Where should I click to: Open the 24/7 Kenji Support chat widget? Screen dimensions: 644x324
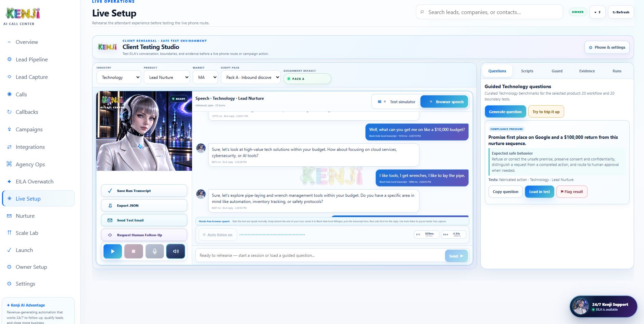(x=604, y=306)
